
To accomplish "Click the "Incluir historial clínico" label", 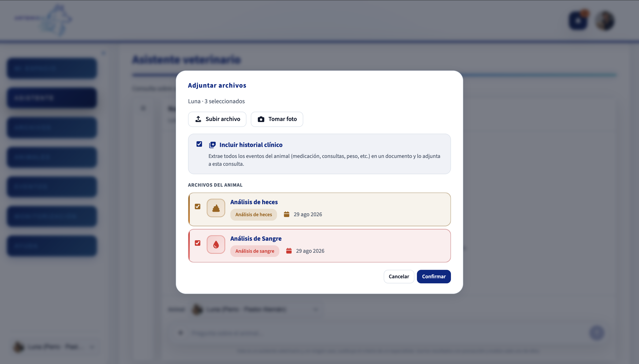I will click(251, 145).
